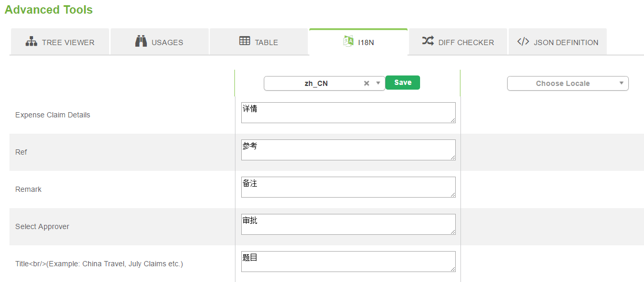644x282 pixels.
Task: Open the Choose Locale dropdown
Action: [x=567, y=83]
